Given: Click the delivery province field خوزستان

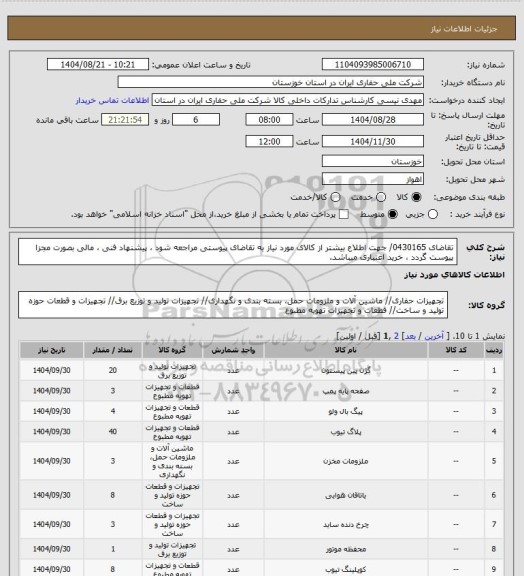Looking at the screenshot, I should click(373, 161).
